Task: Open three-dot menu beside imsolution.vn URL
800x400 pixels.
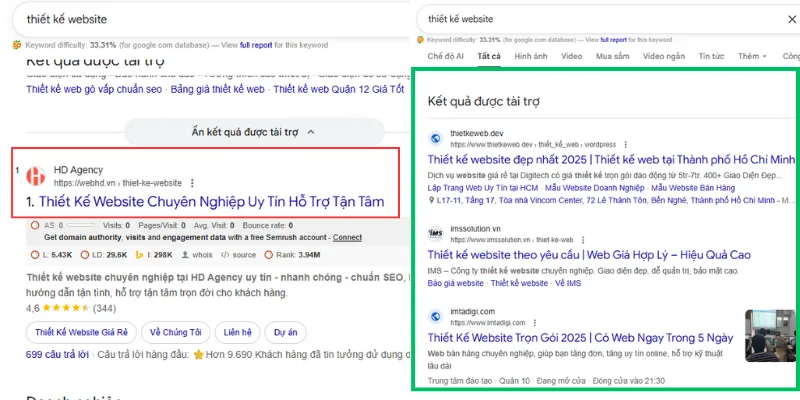Action: 583,240
